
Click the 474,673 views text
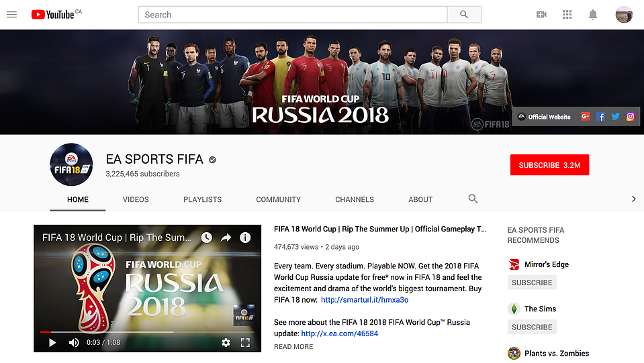296,247
